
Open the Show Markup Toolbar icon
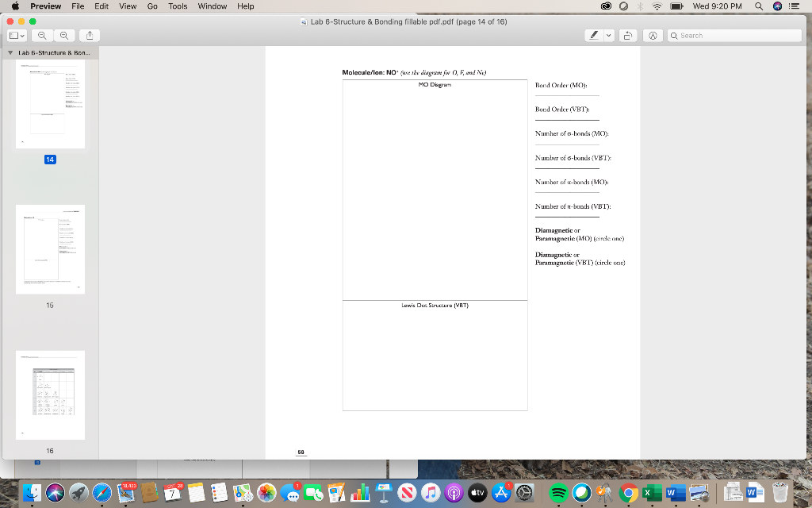653,35
